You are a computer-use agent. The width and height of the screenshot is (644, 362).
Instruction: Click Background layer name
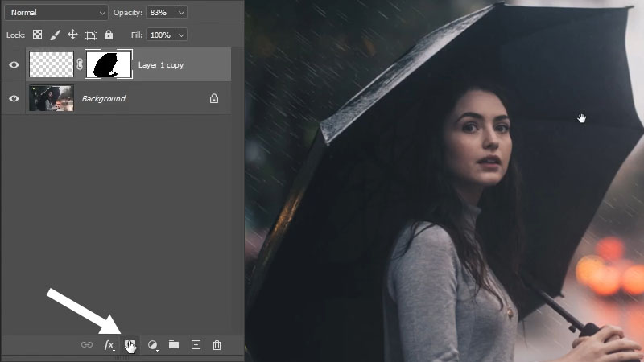coord(104,98)
